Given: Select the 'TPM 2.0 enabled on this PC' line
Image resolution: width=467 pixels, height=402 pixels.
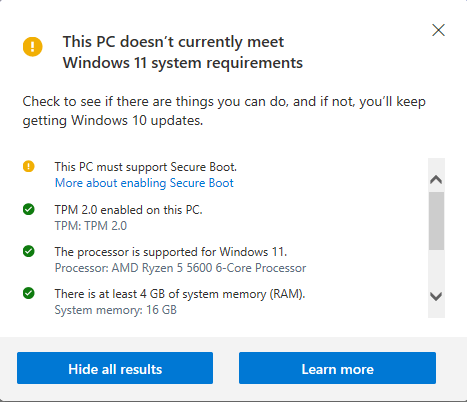Looking at the screenshot, I should click(129, 210).
